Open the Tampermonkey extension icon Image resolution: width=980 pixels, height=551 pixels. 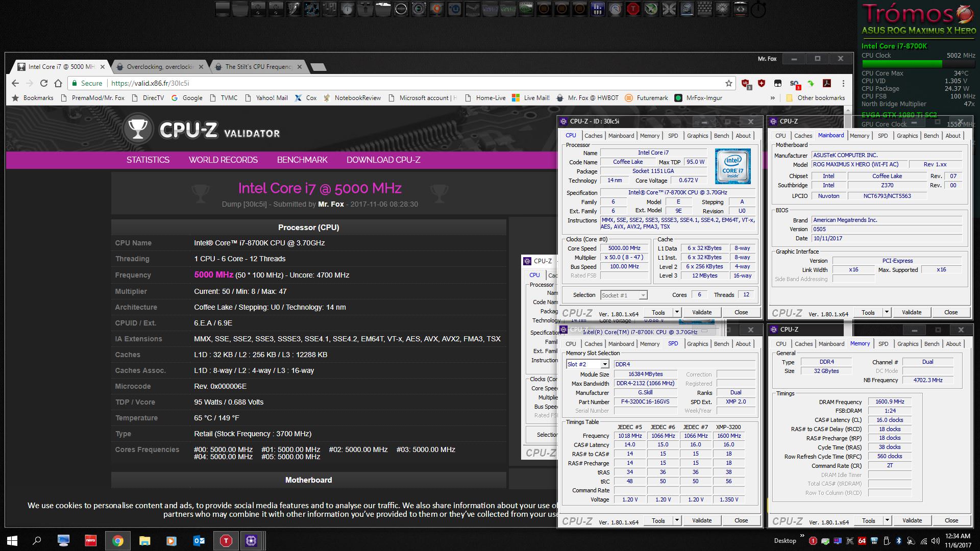(778, 83)
